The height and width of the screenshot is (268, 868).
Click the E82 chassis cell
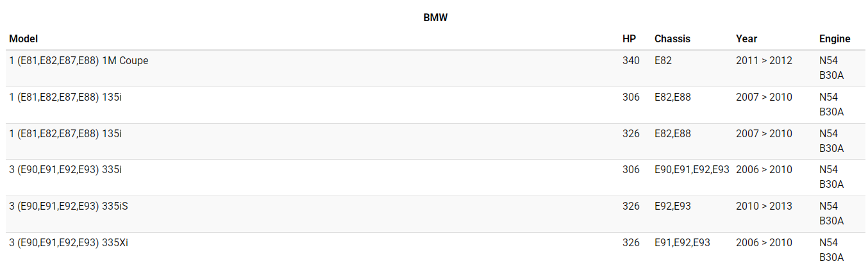[663, 61]
